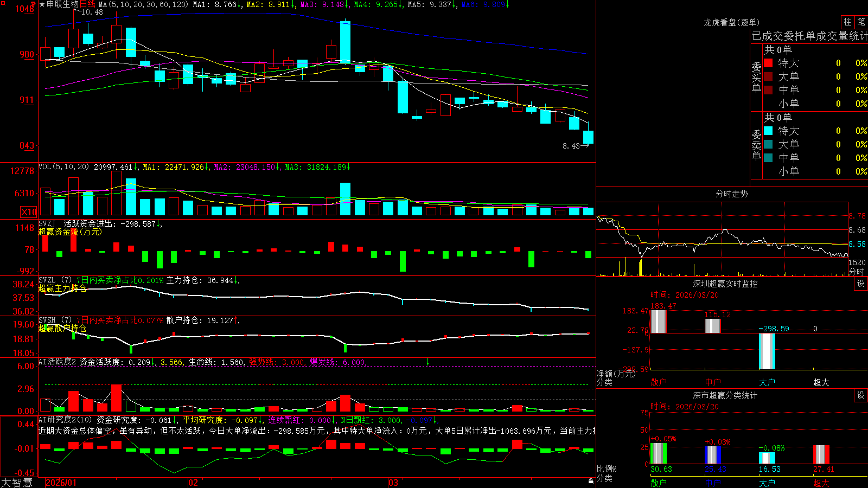The width and height of the screenshot is (868, 488).
Task: Click the 深圳超赢实时监控 panel title
Action: coord(725,284)
